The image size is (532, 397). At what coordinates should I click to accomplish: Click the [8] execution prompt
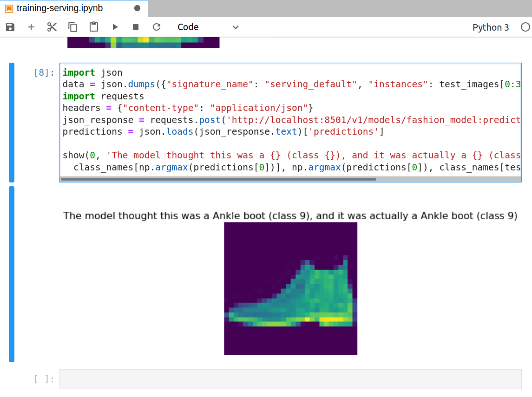tap(44, 72)
